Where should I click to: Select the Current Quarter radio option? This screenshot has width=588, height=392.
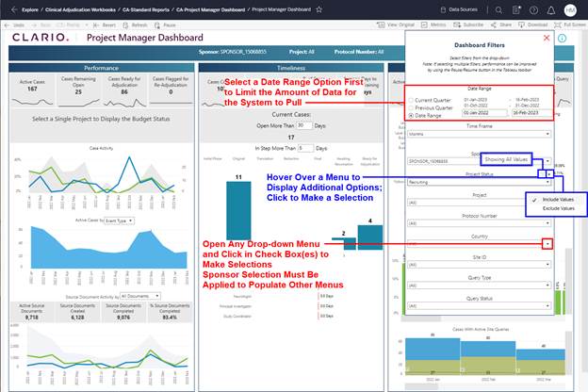pos(411,100)
